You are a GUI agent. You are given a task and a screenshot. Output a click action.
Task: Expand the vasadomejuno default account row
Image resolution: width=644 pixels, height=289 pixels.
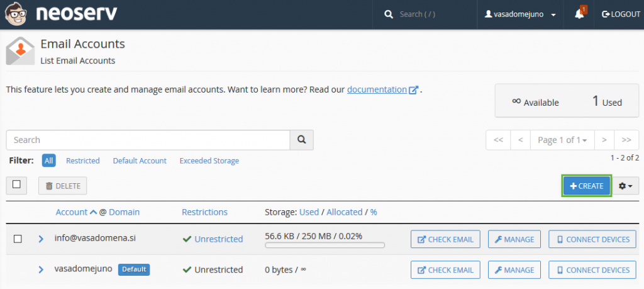click(x=41, y=269)
